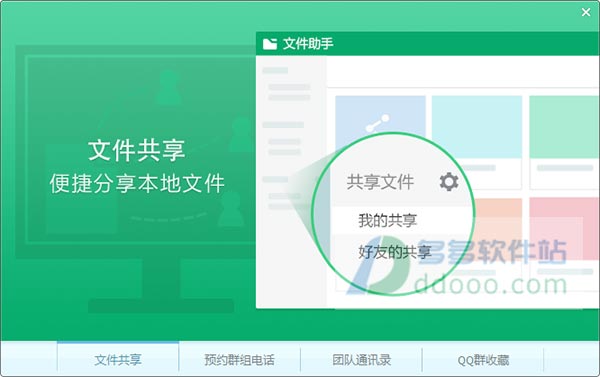Select the 团队通讯录 tab
Image resolution: width=600 pixels, height=377 pixels.
[x=361, y=359]
